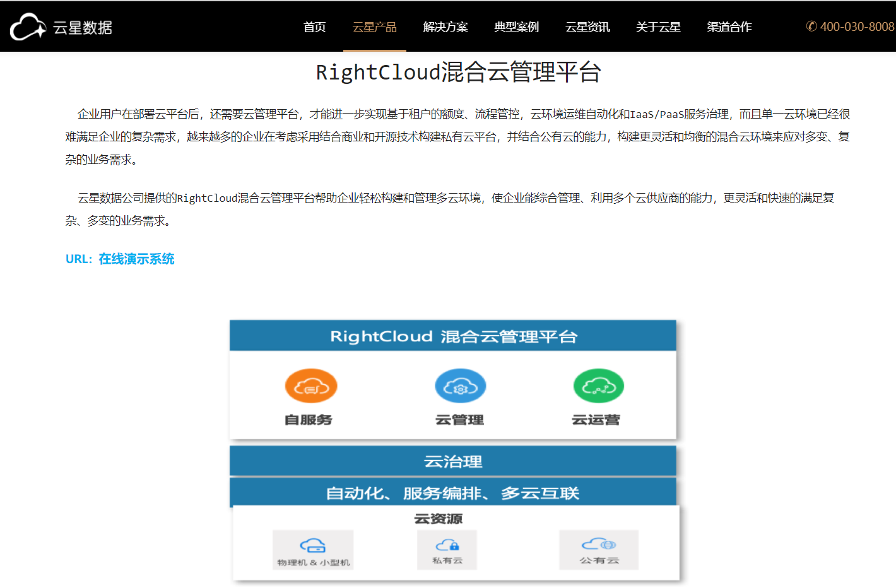896x588 pixels.
Task: Click the orange 自服务 cloud icon
Action: [311, 385]
